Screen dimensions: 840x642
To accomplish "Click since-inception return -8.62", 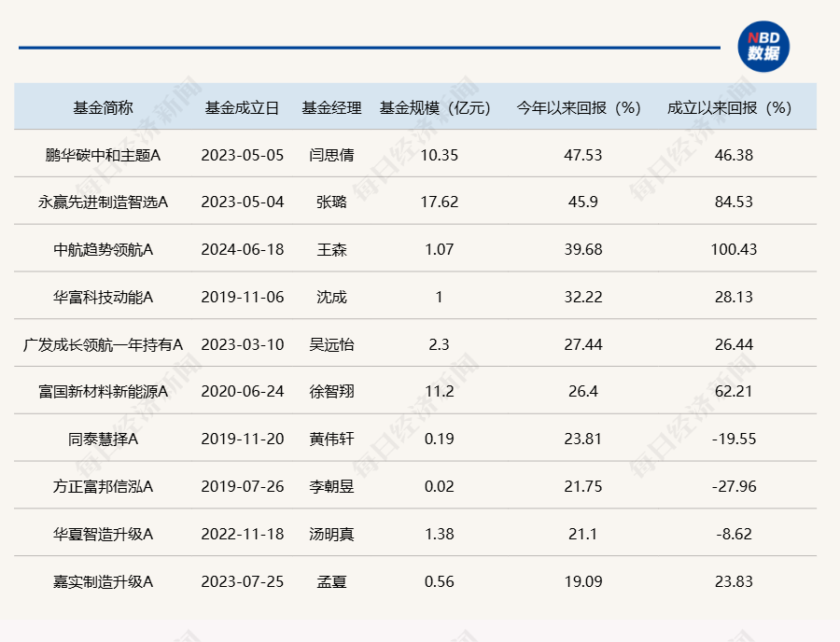I will click(x=734, y=534).
